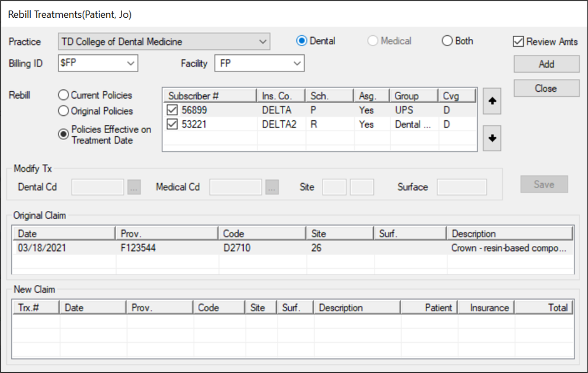Select the Dental radio button
Screen dimensions: 588x373
click(x=300, y=41)
